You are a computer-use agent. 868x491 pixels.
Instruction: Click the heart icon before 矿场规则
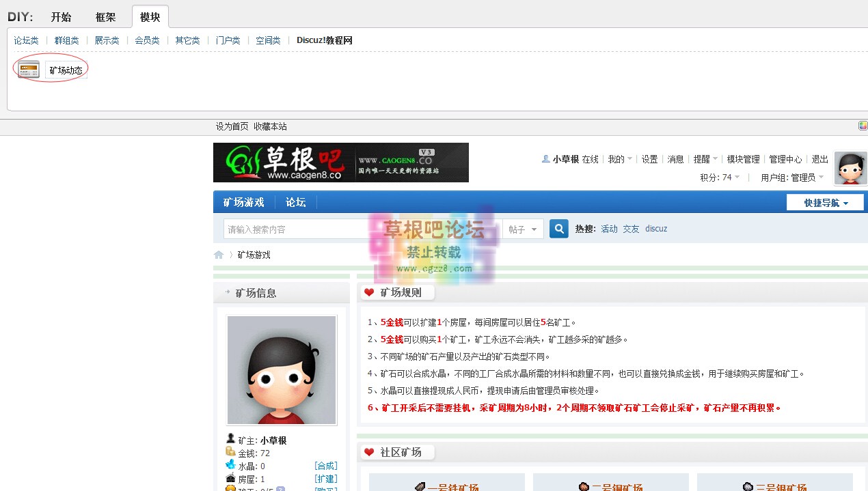click(x=370, y=291)
